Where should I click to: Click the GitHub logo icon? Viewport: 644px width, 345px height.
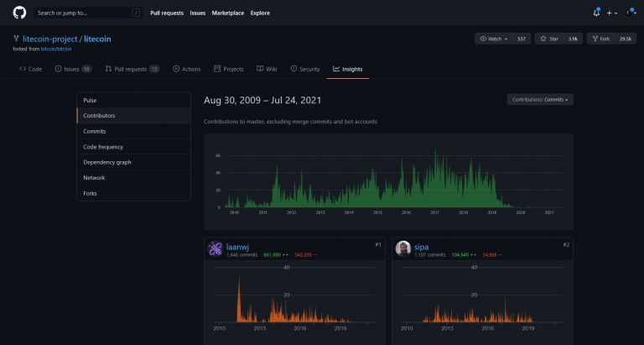tap(19, 13)
